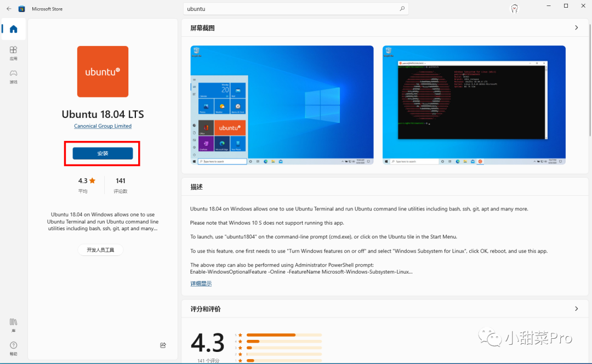Click the Microsoft Store logo icon
592x364 pixels.
22,9
